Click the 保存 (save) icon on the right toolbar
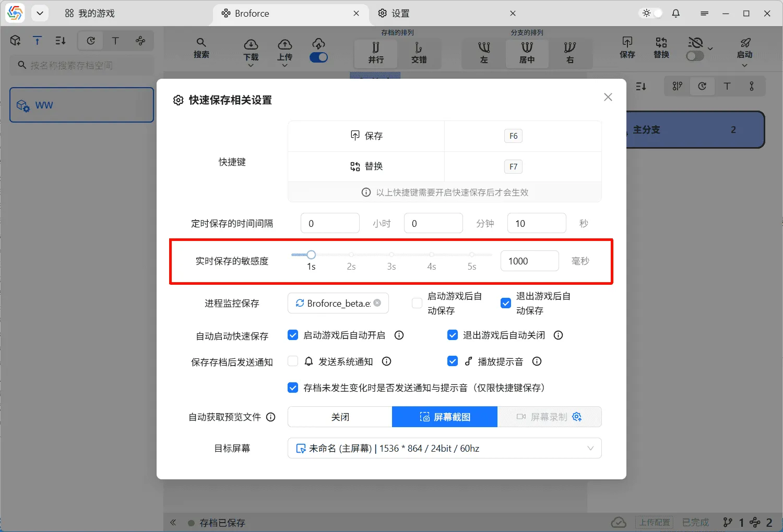 (627, 45)
